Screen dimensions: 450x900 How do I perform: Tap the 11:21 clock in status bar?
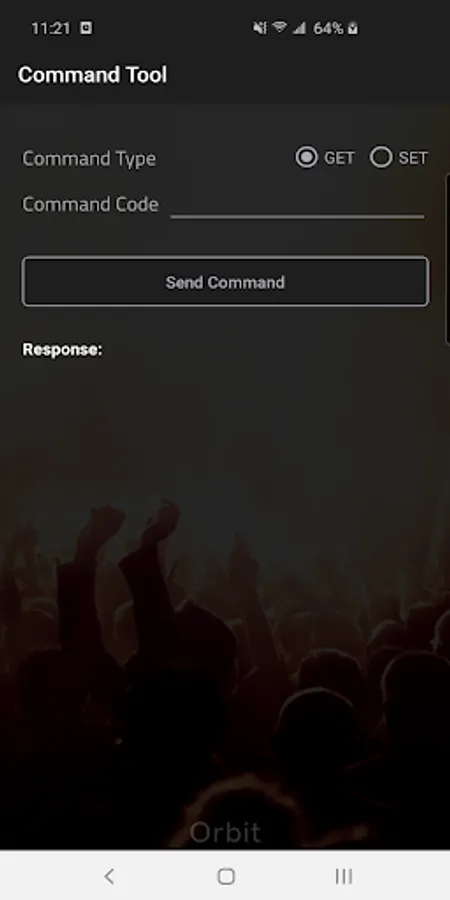(x=51, y=28)
